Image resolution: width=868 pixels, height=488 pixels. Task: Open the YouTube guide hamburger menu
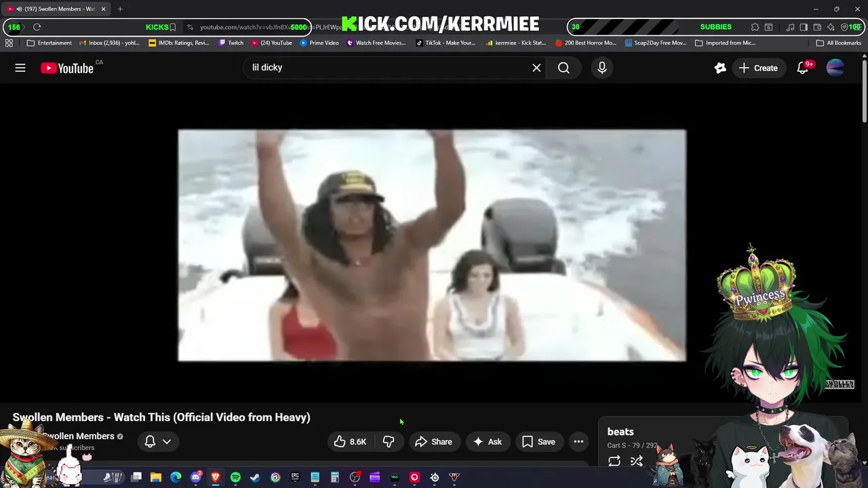point(20,68)
